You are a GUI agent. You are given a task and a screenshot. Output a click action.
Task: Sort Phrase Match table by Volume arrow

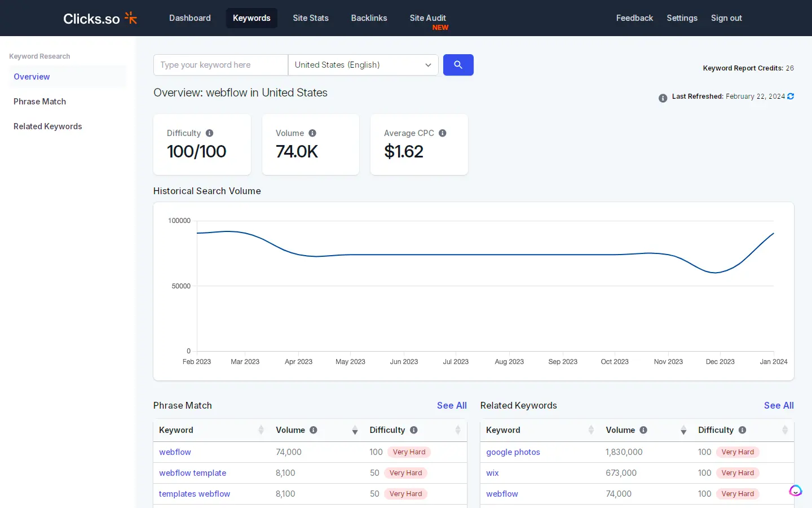(355, 431)
